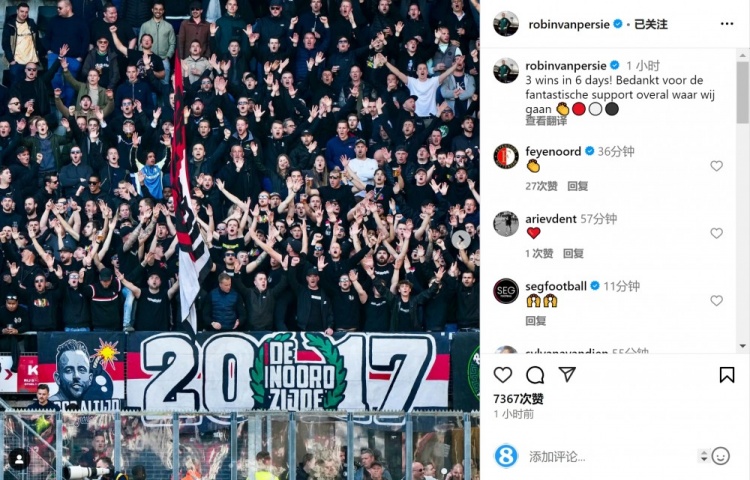Screen dimensions: 750x480
Task: Like the post with heart icon
Action: coord(503,375)
